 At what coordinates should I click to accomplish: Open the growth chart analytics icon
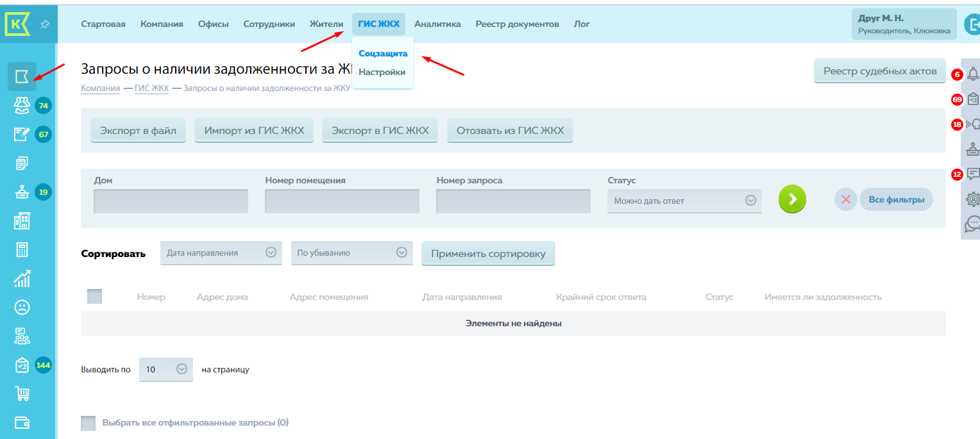[x=22, y=278]
